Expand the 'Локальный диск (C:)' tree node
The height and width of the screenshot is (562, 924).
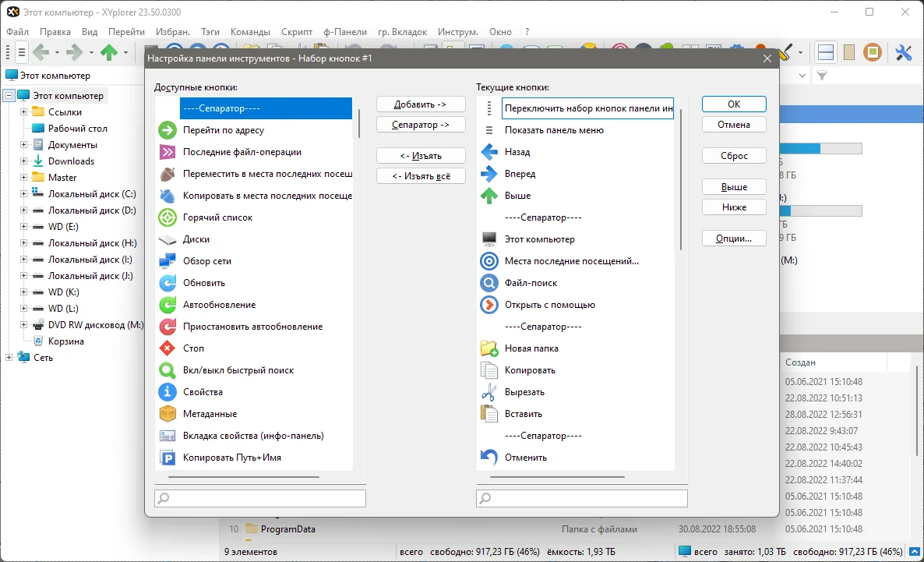[x=23, y=193]
